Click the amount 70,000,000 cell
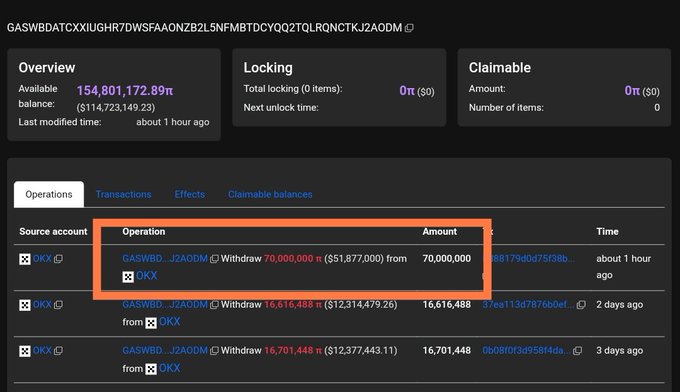Screen dimensions: 680x392 pyautogui.click(x=447, y=258)
